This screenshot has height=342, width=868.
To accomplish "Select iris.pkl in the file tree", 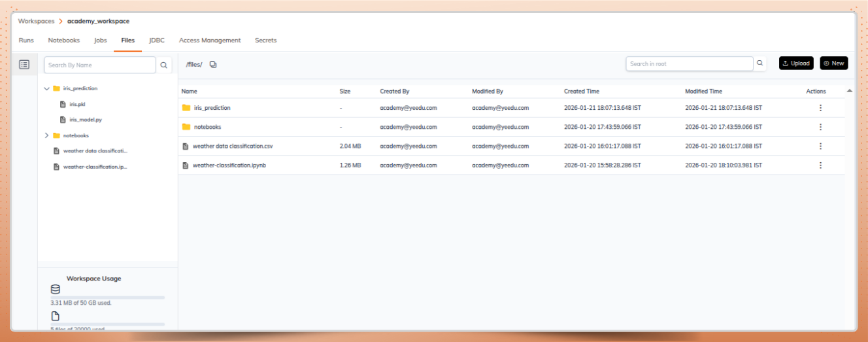I will click(x=78, y=104).
